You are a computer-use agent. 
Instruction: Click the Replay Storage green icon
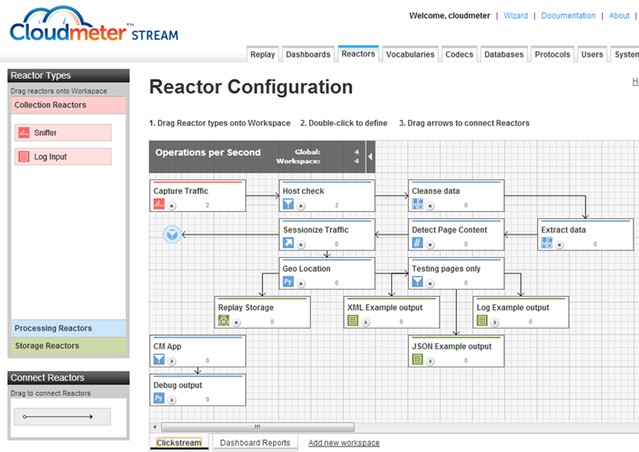pos(223,320)
